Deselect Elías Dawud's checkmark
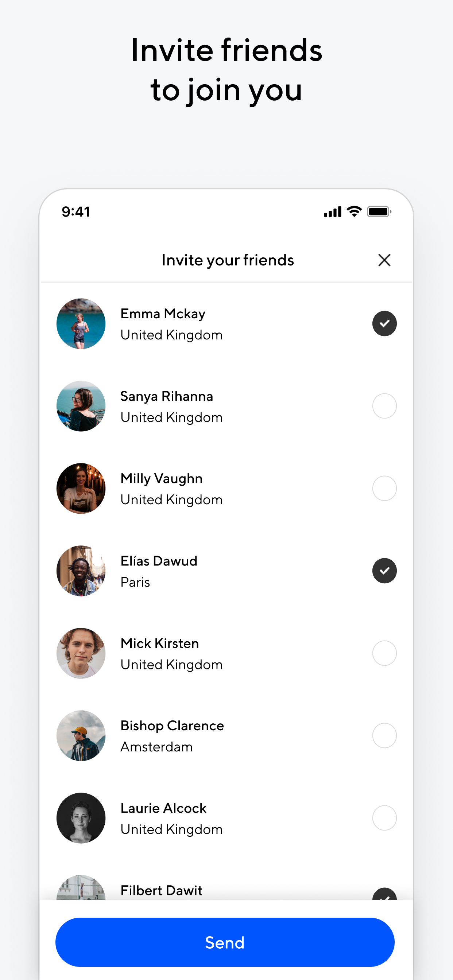The width and height of the screenshot is (453, 980). pos(384,571)
